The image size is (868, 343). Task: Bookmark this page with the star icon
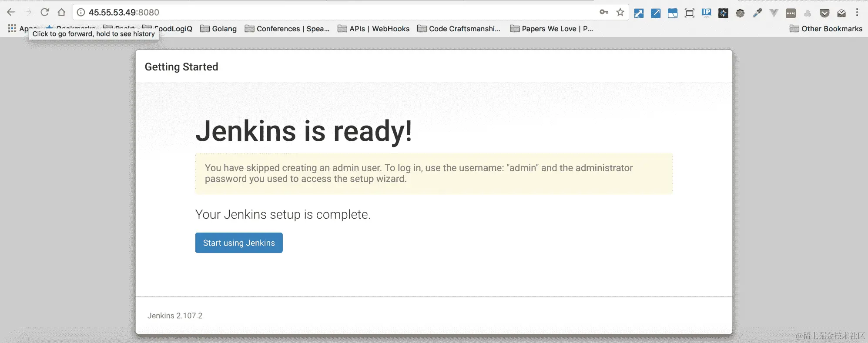tap(620, 12)
